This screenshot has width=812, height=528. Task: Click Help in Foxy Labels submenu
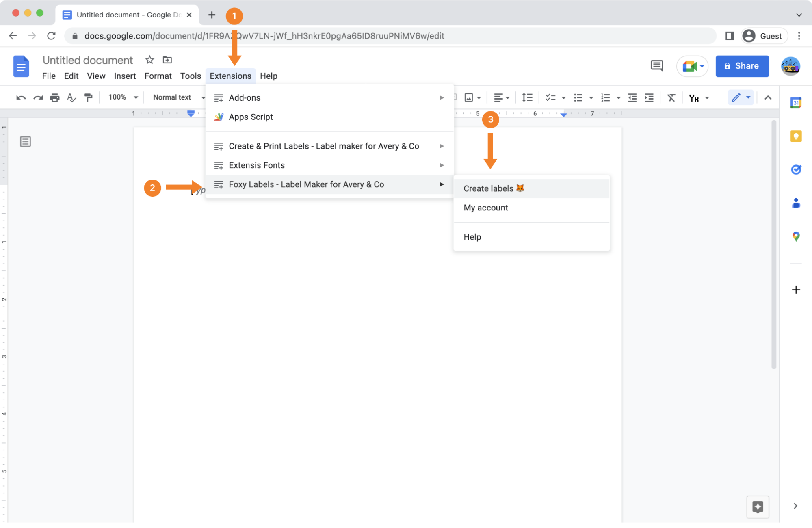point(531,237)
